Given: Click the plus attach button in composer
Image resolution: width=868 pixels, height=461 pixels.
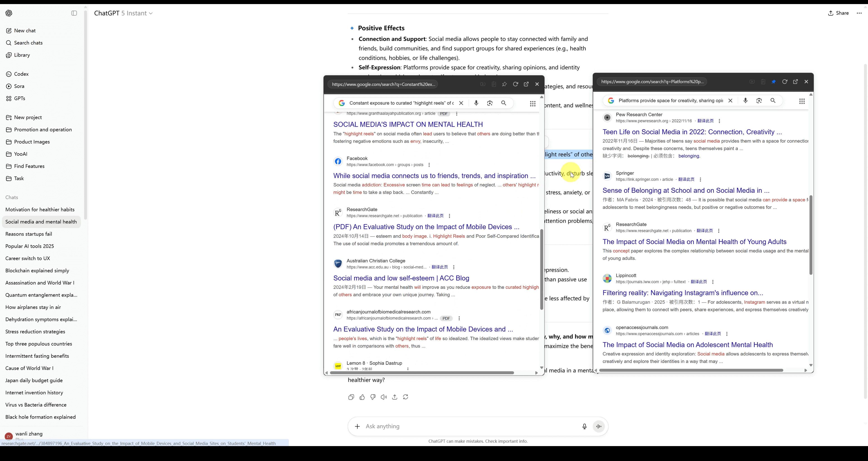Looking at the screenshot, I should [357, 426].
